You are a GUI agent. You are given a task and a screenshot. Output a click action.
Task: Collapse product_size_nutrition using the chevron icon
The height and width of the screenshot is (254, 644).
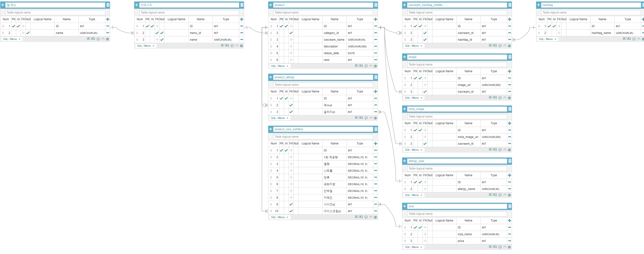[x=371, y=217]
